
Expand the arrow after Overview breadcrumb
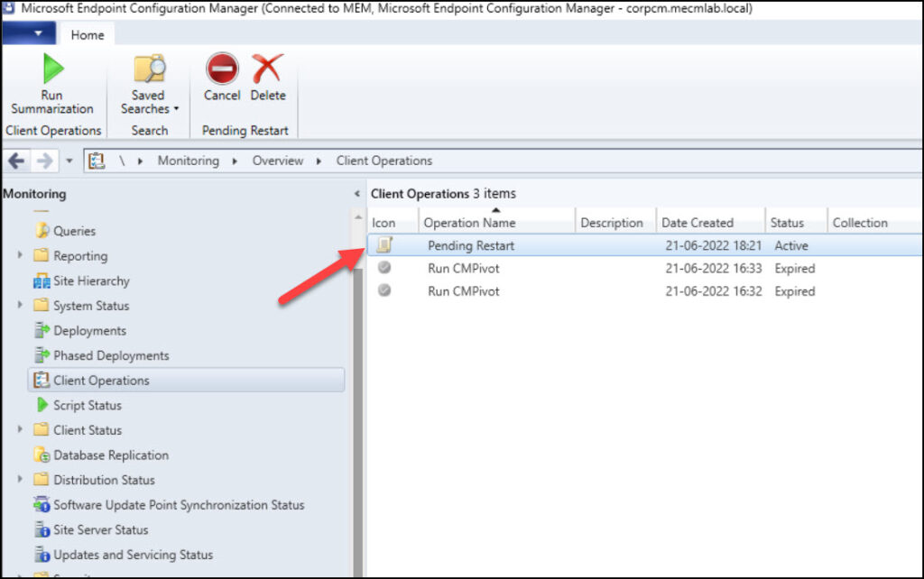(x=319, y=161)
